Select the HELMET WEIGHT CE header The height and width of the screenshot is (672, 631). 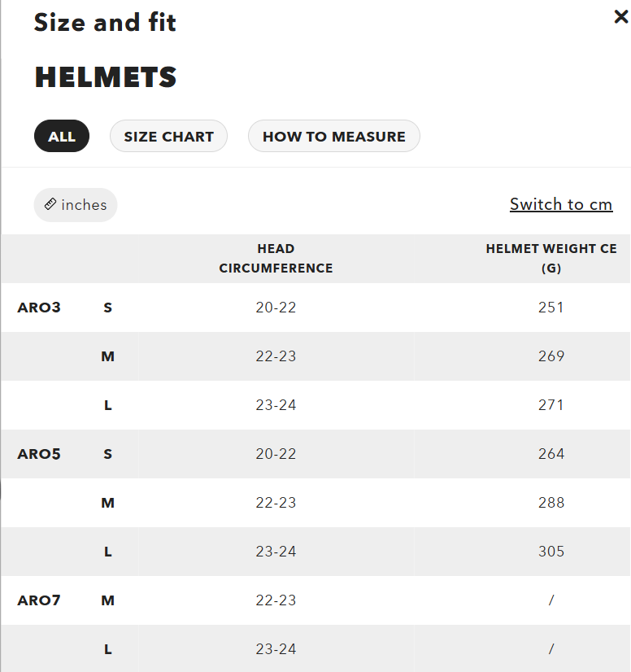point(551,259)
